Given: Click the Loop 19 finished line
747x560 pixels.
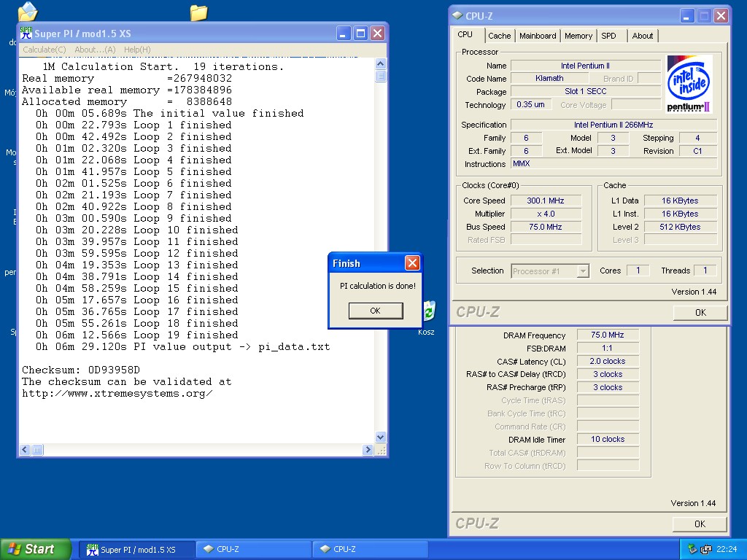Looking at the screenshot, I should tap(136, 335).
